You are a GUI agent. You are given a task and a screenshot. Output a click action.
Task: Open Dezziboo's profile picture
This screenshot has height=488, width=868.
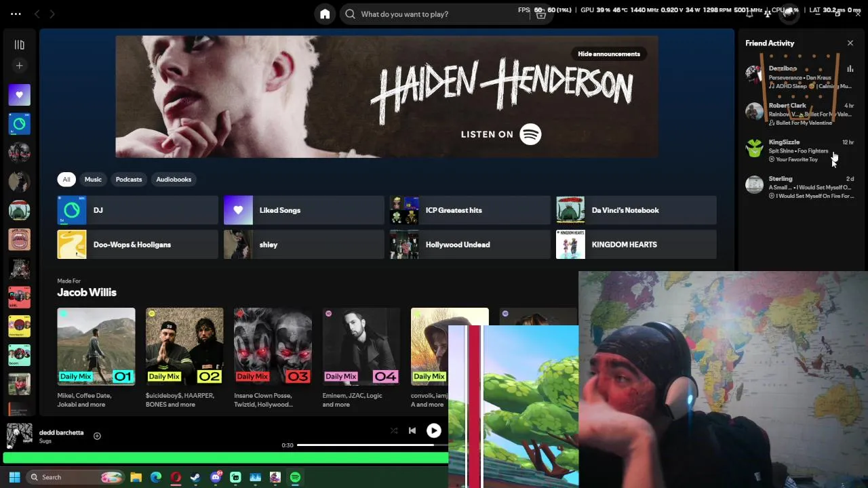point(754,74)
